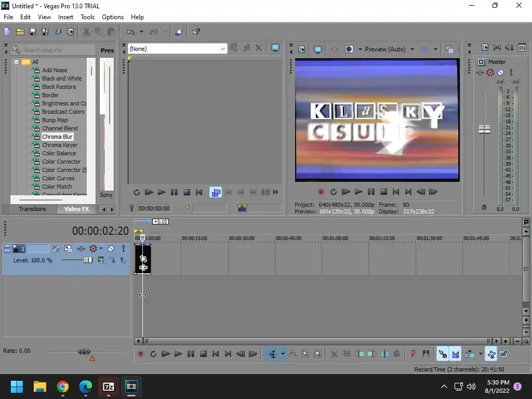Click the Master lock fader channels icon
532x399 pixels.
click(484, 207)
